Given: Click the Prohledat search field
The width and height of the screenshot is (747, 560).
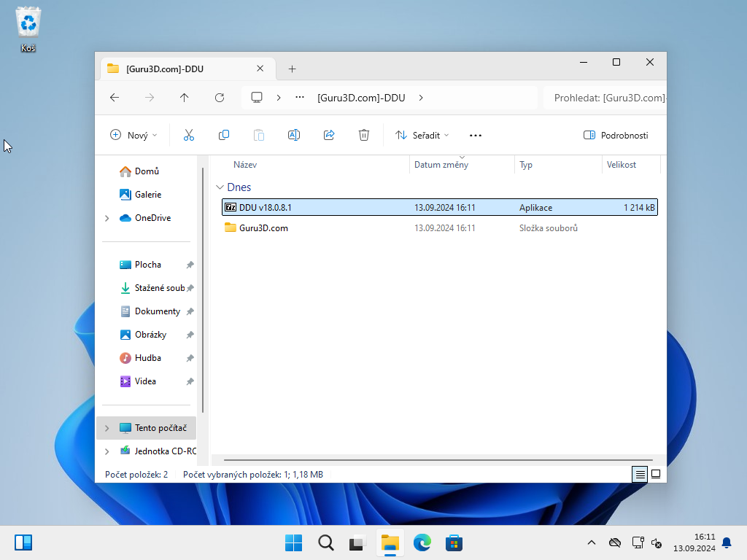Looking at the screenshot, I should (605, 98).
